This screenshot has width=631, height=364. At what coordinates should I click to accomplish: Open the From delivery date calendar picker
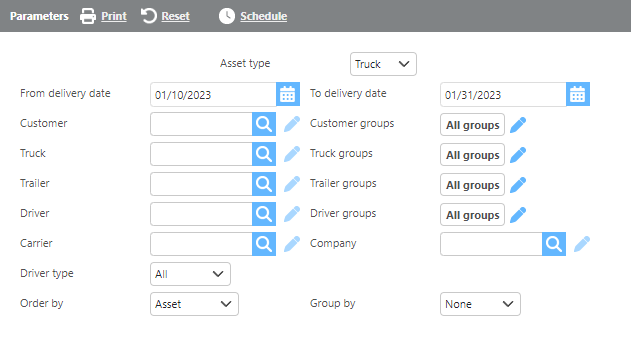(288, 95)
